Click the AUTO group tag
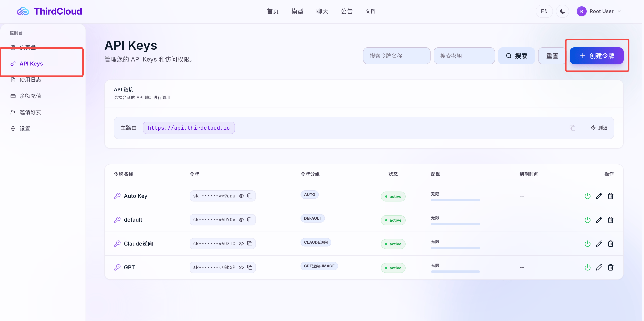 coord(309,194)
